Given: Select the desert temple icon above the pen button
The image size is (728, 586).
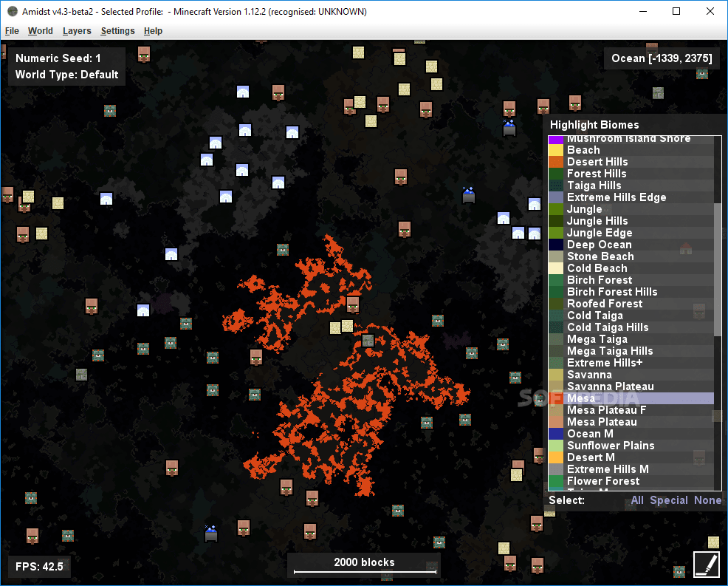Looking at the screenshot, I should coord(714,542).
